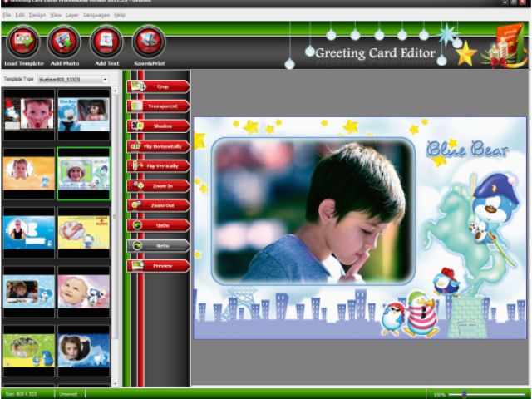
Task: Select the Crop tool button
Action: click(x=158, y=86)
